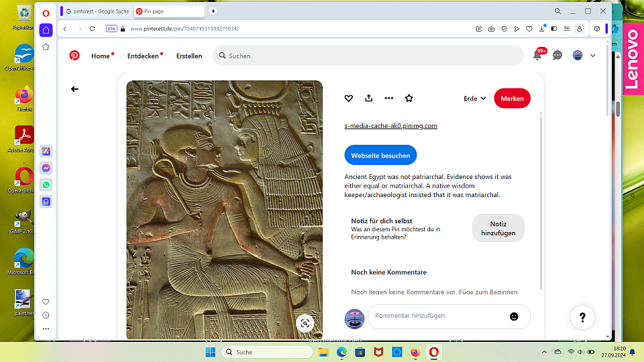Viewport: 644px width, 362px height.
Task: Click the star icon beside pin actions
Action: pos(409,98)
